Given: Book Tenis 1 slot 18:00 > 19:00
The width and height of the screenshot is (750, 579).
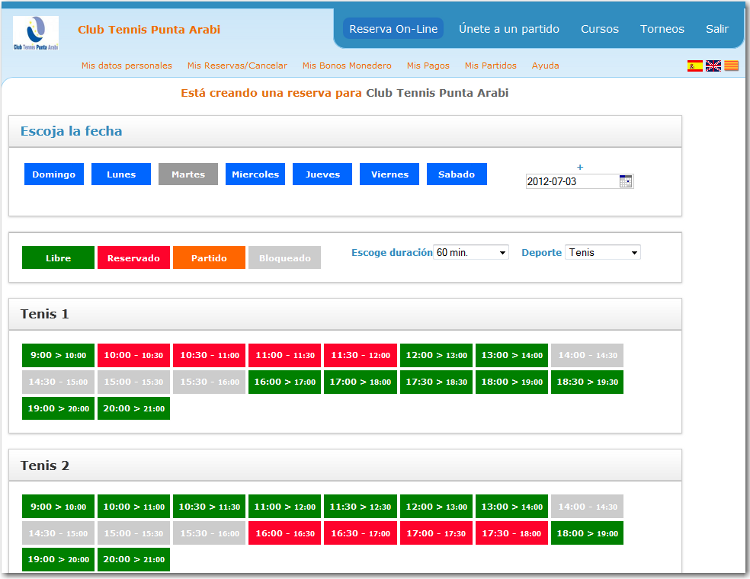Looking at the screenshot, I should pos(512,382).
